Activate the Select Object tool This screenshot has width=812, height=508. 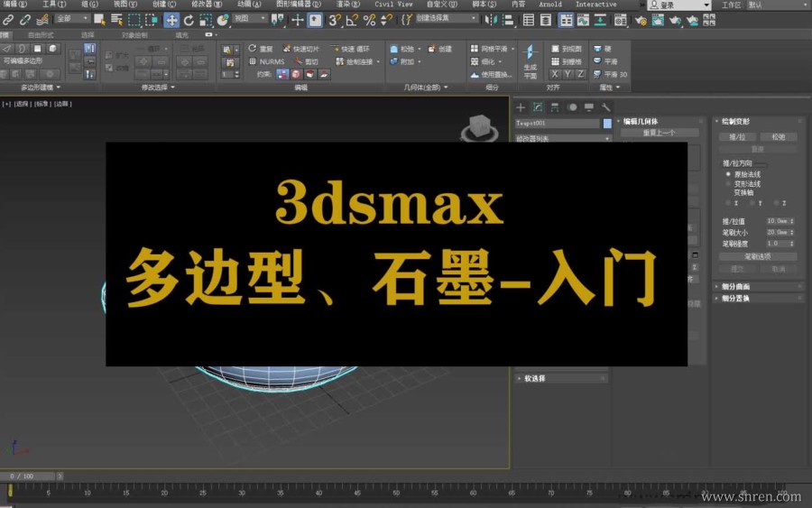tap(99, 20)
